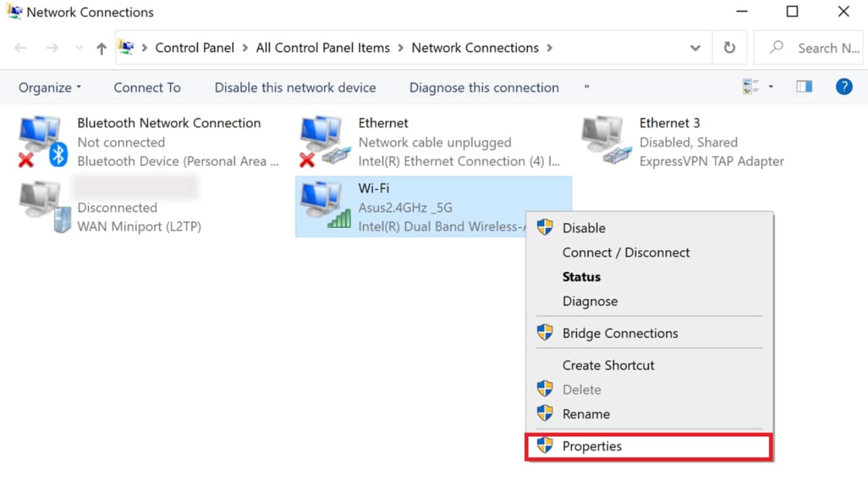
Task: Click the 'Network cable unplugged' status text
Action: click(435, 142)
